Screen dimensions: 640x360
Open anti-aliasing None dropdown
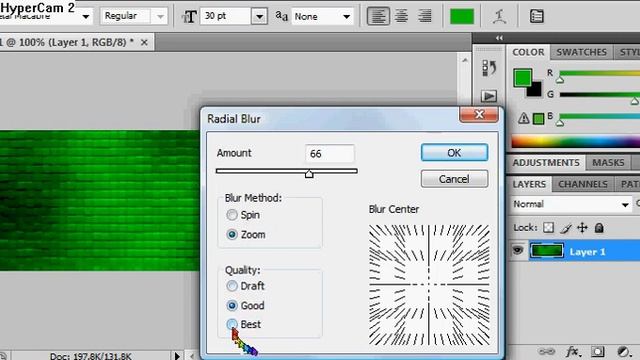(347, 17)
